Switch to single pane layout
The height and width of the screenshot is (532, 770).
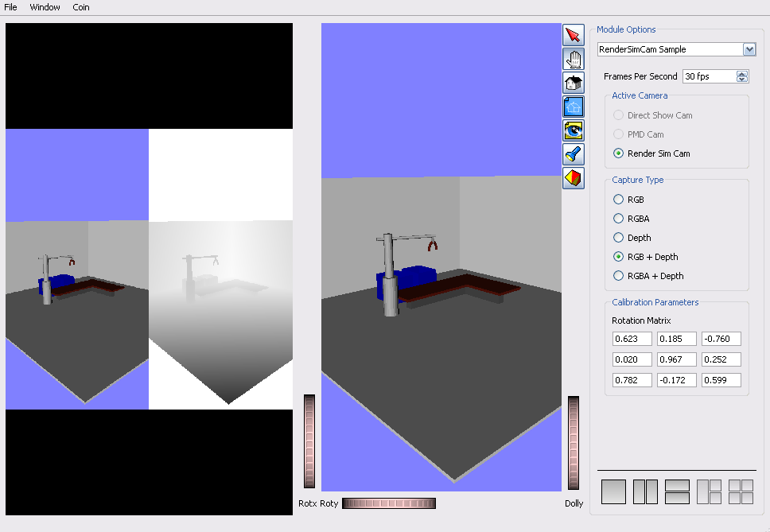[x=613, y=491]
